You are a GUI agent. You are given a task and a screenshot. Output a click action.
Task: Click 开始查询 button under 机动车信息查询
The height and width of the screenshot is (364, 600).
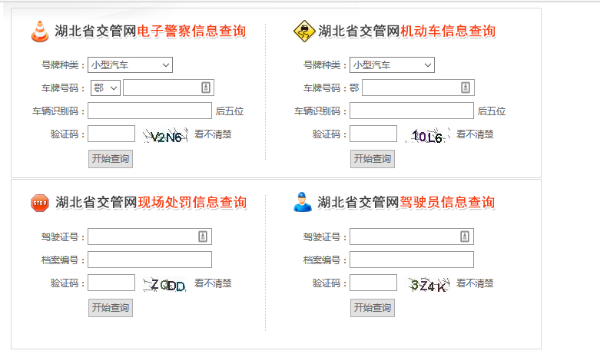point(373,159)
